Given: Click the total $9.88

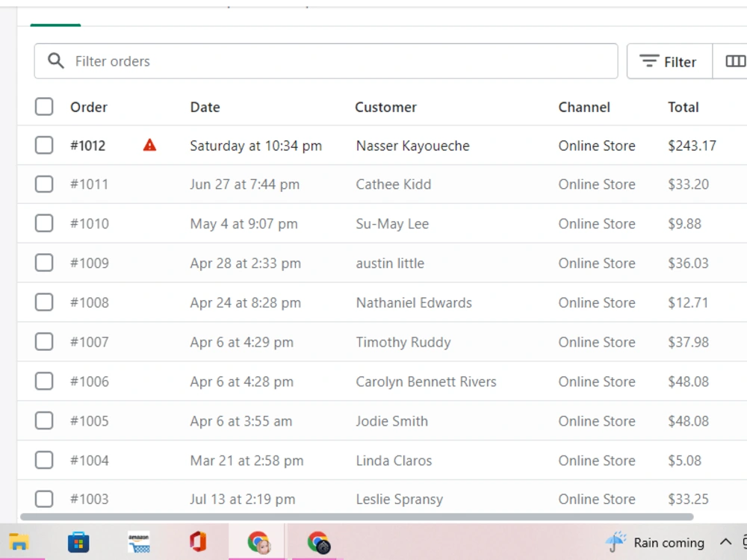Looking at the screenshot, I should tap(684, 224).
